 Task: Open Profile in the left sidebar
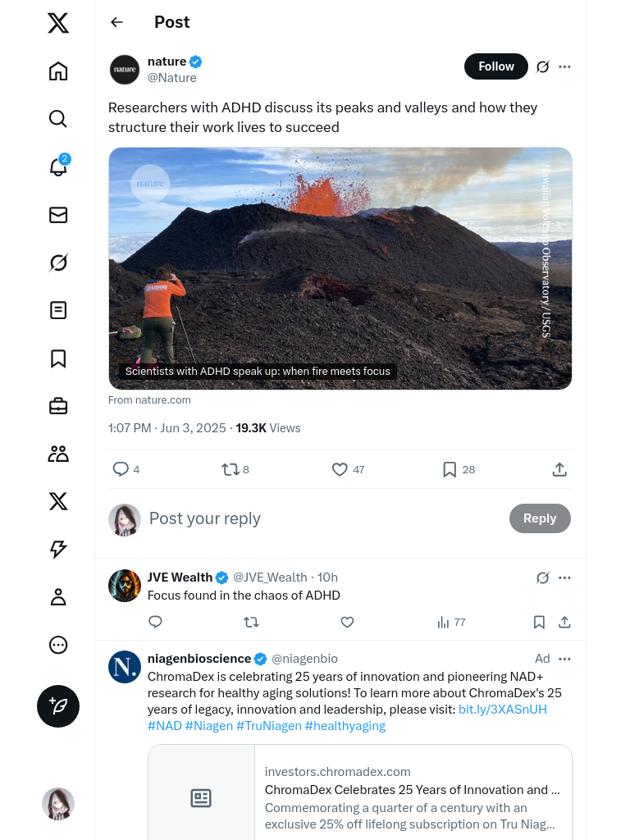point(58,597)
